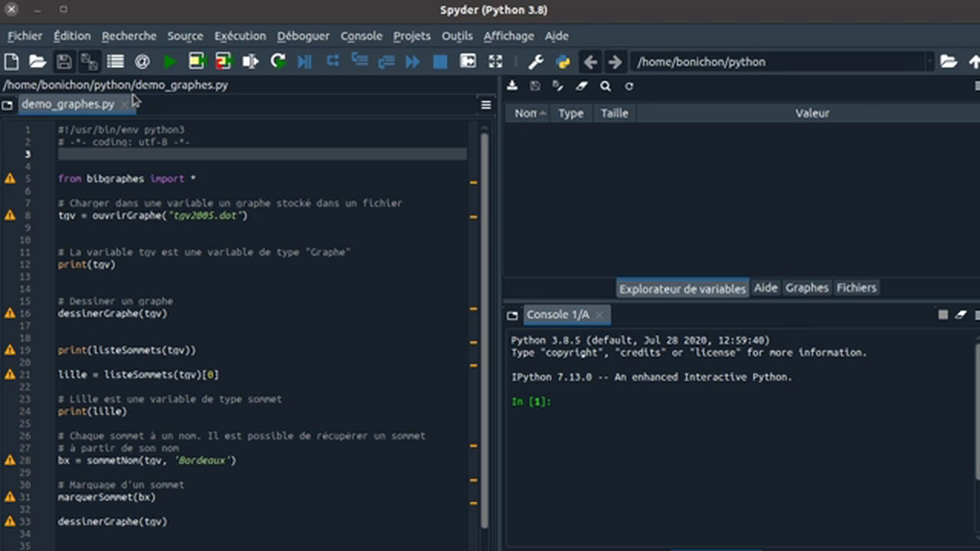Click the New file icon in toolbar
980x551 pixels.
(11, 62)
